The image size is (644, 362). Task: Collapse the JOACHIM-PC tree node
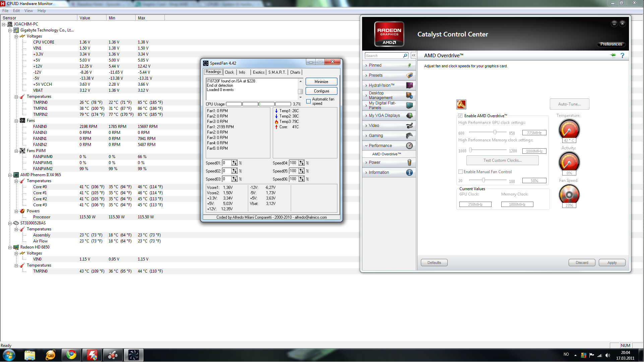(4, 24)
